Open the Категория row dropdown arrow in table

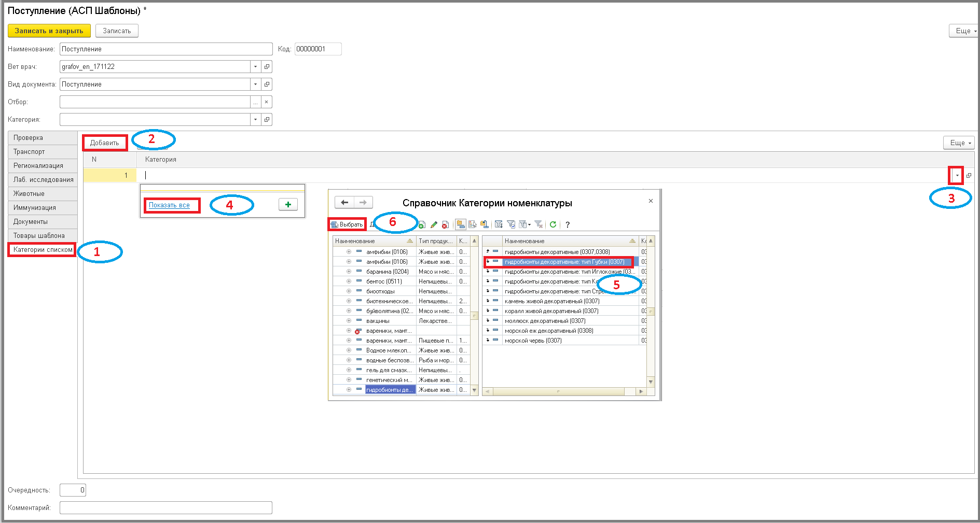point(957,175)
